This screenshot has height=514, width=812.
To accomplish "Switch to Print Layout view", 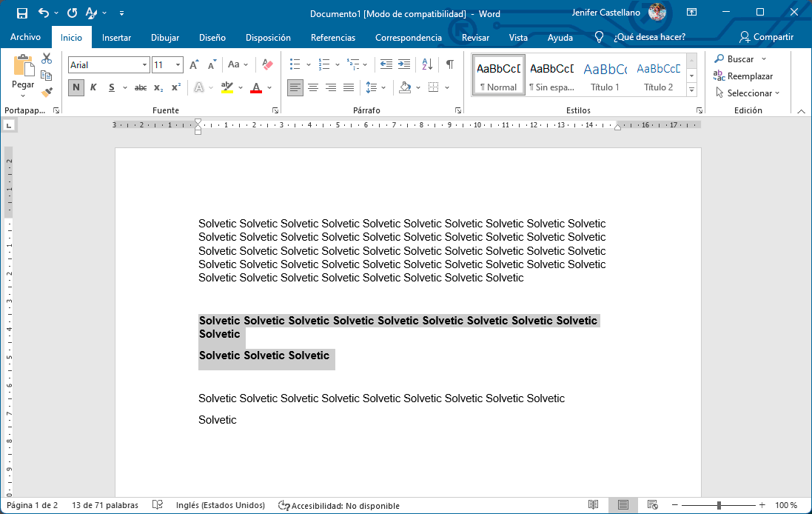I will coord(623,504).
